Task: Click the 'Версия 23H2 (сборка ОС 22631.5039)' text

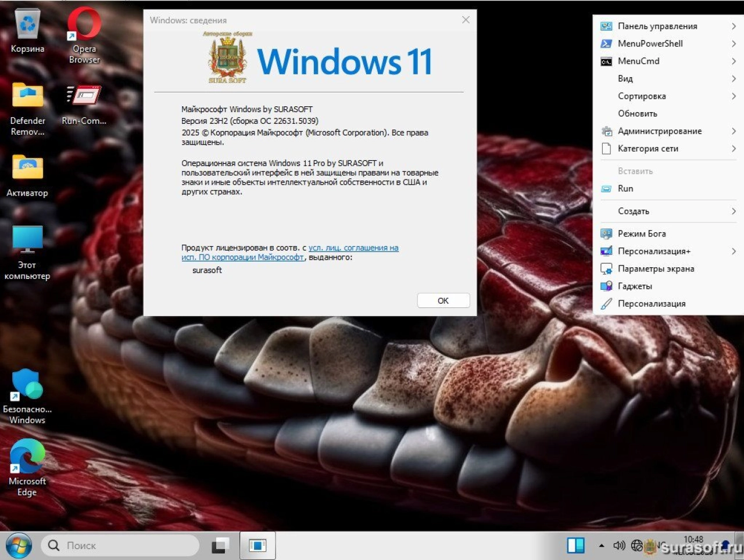Action: tap(250, 121)
